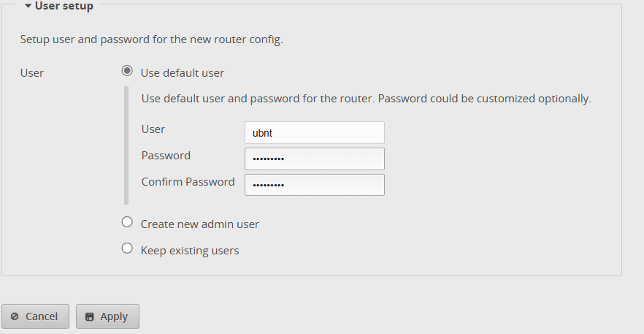Focus the Confirm Password input field
Image resolution: width=644 pixels, height=334 pixels.
[x=314, y=185]
